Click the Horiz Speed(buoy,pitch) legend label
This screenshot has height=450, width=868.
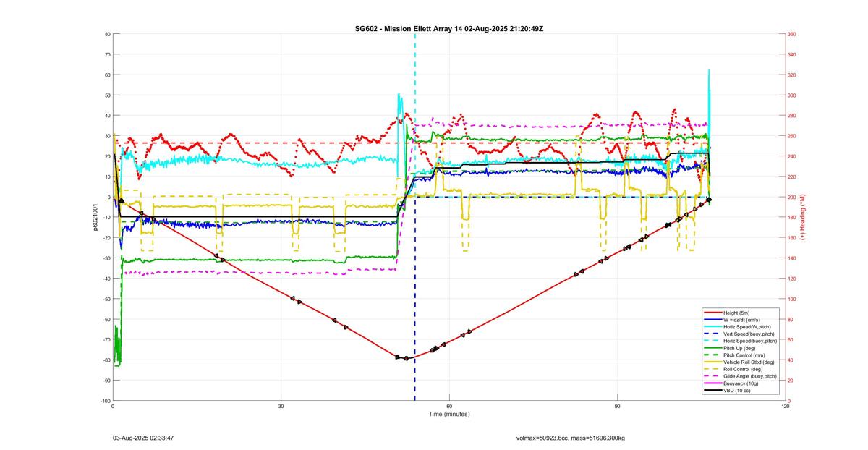[x=750, y=341]
